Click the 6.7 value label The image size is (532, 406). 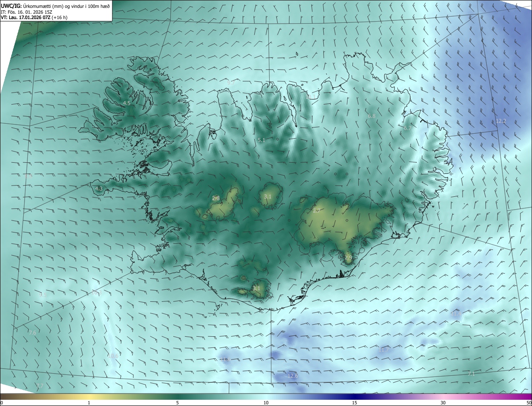(408, 128)
